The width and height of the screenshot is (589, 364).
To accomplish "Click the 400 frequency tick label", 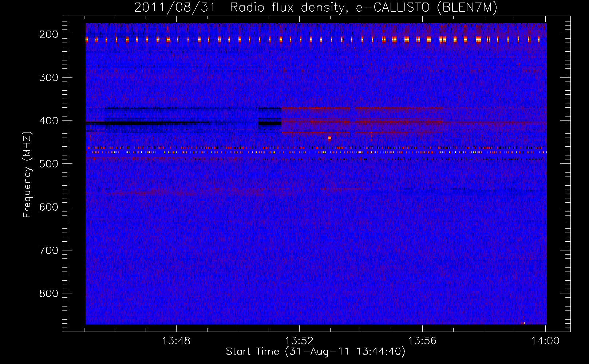I will [49, 121].
